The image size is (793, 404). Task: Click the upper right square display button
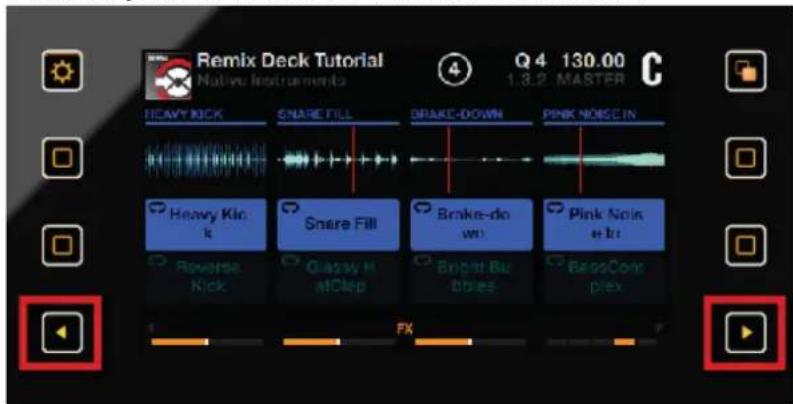745,158
